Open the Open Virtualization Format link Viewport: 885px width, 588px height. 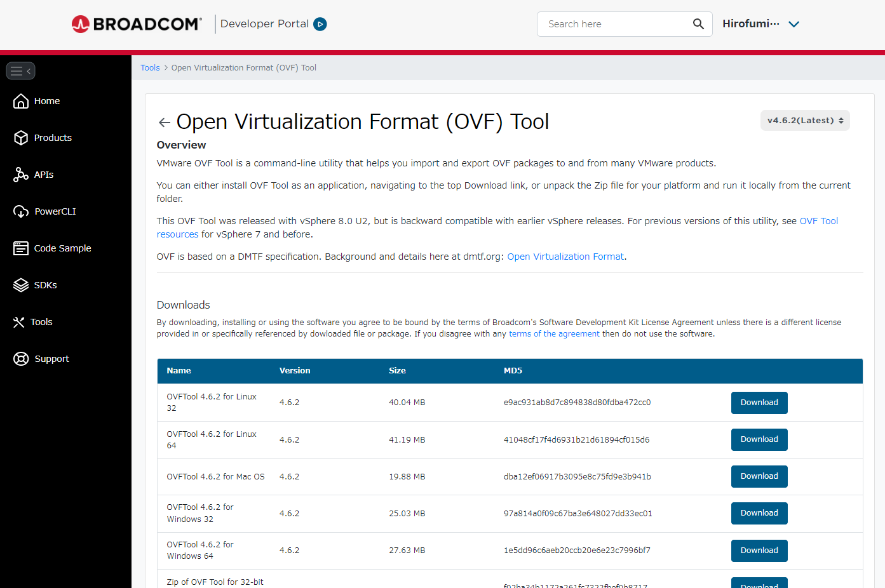pos(565,257)
